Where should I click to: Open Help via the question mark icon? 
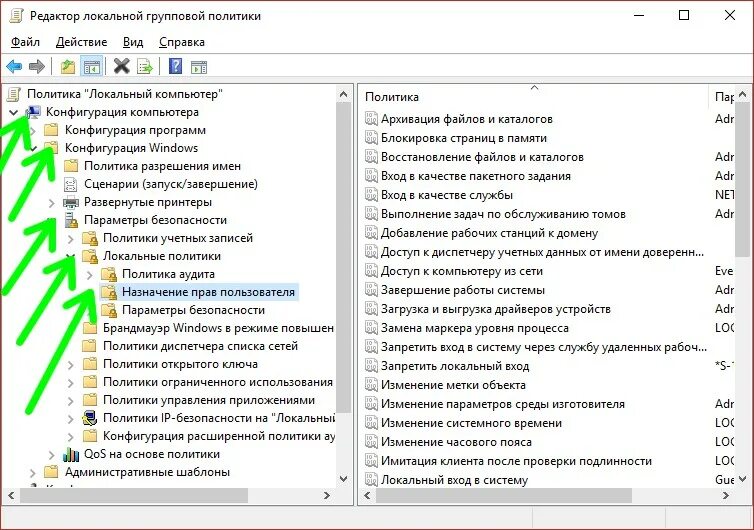tap(175, 67)
